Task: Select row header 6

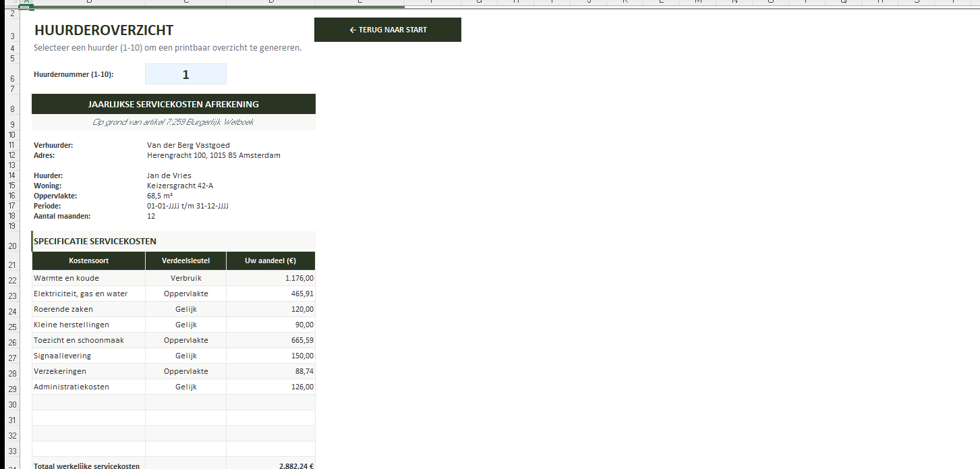Action: 13,78
